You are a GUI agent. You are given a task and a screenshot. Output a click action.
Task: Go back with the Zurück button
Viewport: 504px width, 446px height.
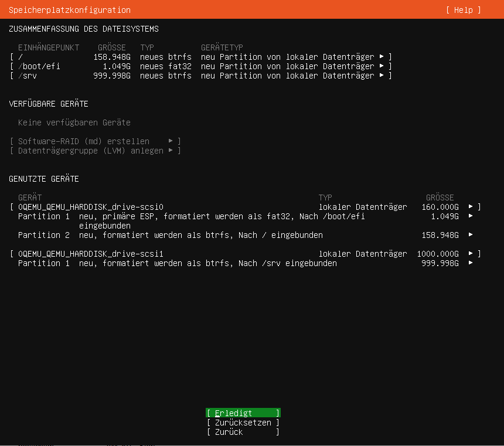click(x=243, y=432)
